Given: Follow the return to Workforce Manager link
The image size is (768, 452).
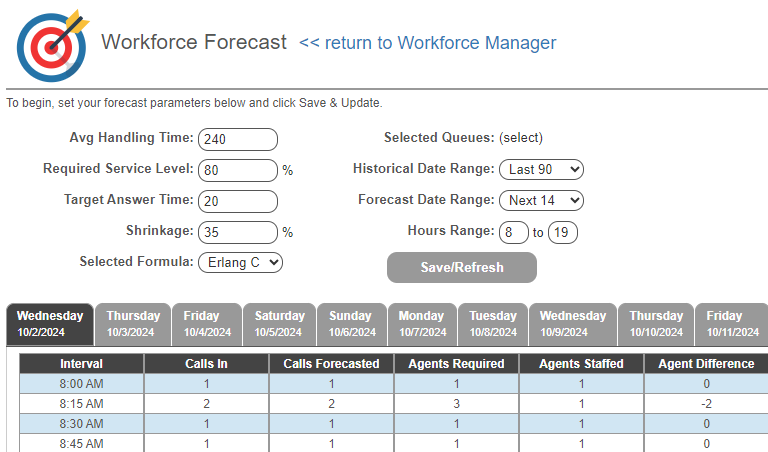Looking at the screenshot, I should (428, 43).
